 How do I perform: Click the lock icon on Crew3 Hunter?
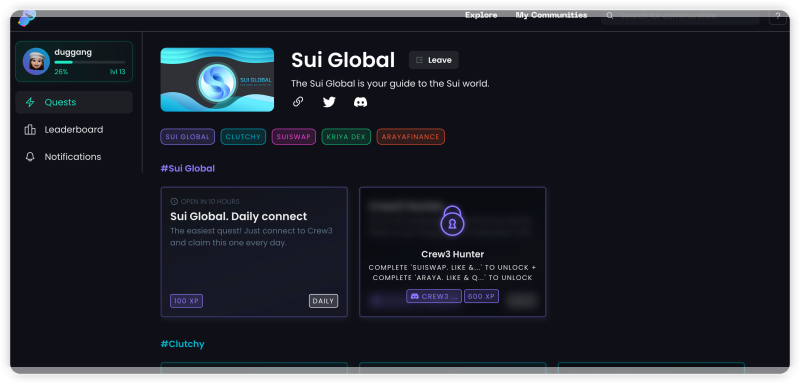pos(452,220)
